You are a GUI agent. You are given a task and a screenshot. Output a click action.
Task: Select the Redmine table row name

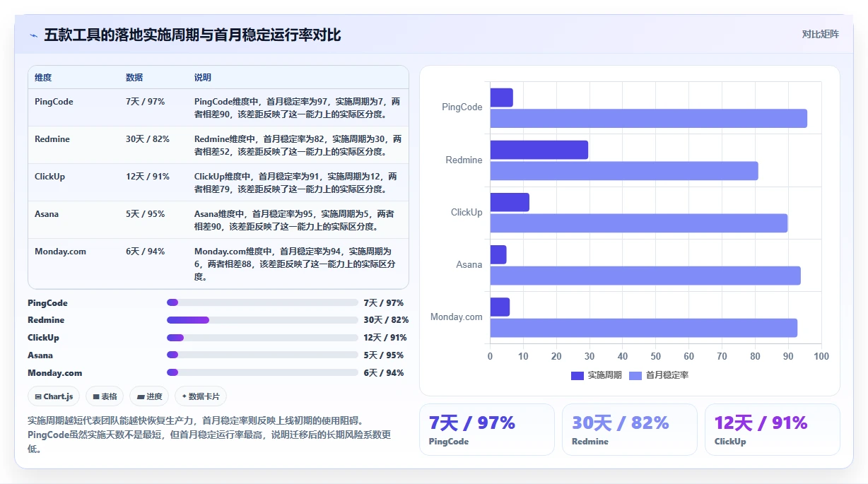pyautogui.click(x=52, y=139)
